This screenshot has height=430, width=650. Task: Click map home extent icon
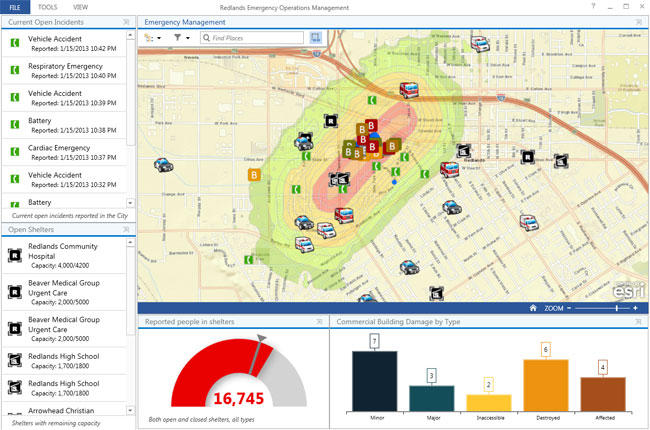pyautogui.click(x=533, y=308)
